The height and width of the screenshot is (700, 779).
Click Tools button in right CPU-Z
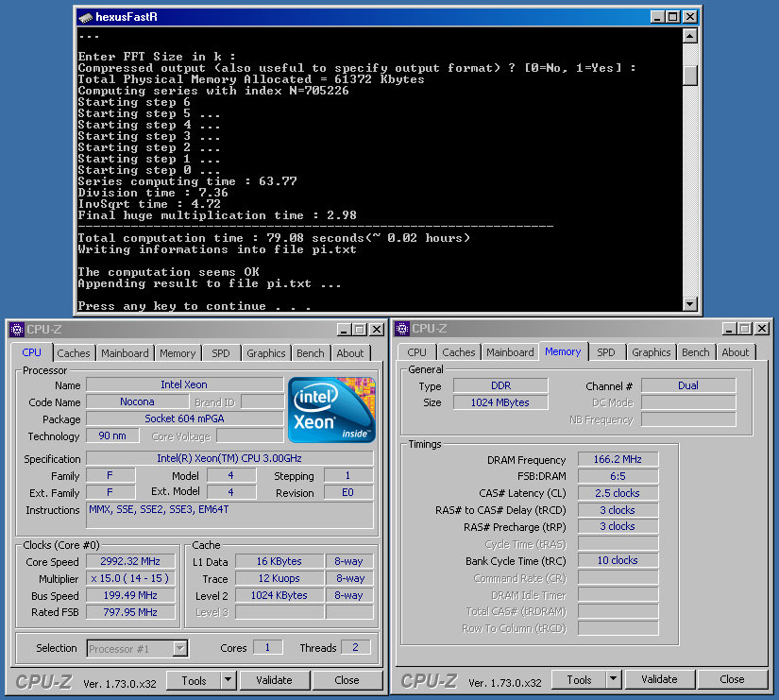[x=579, y=679]
